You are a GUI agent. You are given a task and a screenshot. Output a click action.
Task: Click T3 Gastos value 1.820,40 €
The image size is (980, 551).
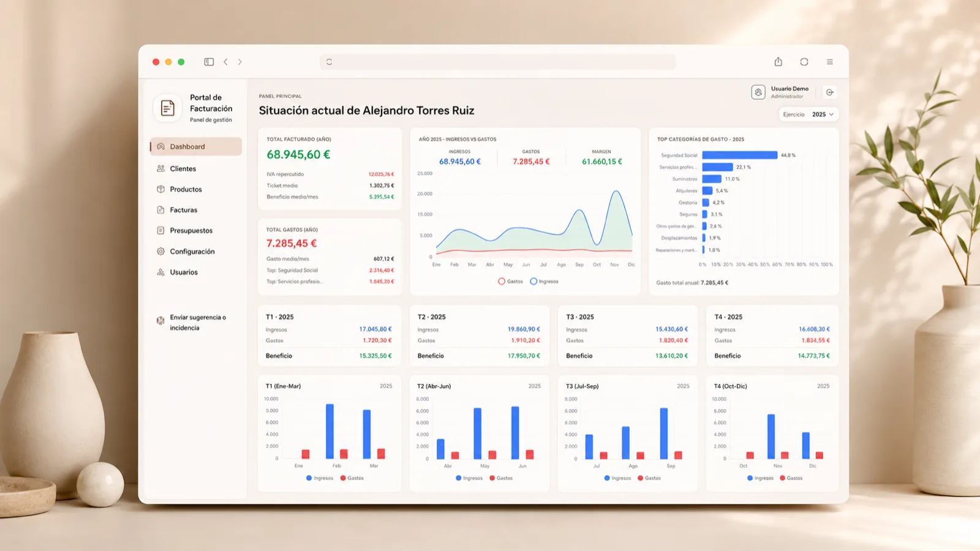point(673,340)
